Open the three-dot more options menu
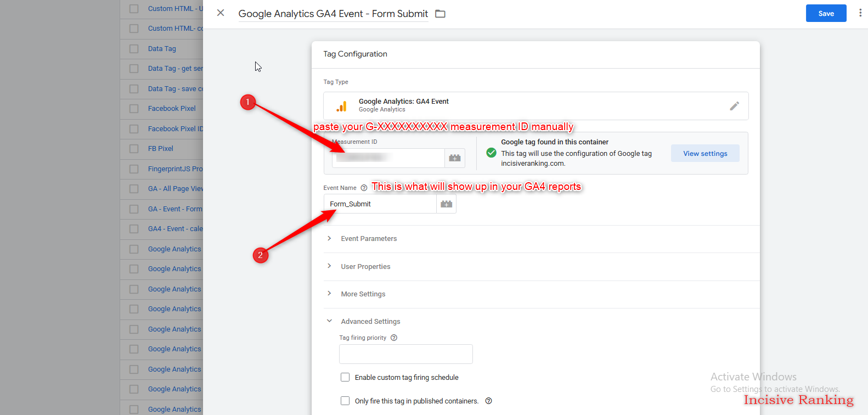868x415 pixels. coord(860,13)
